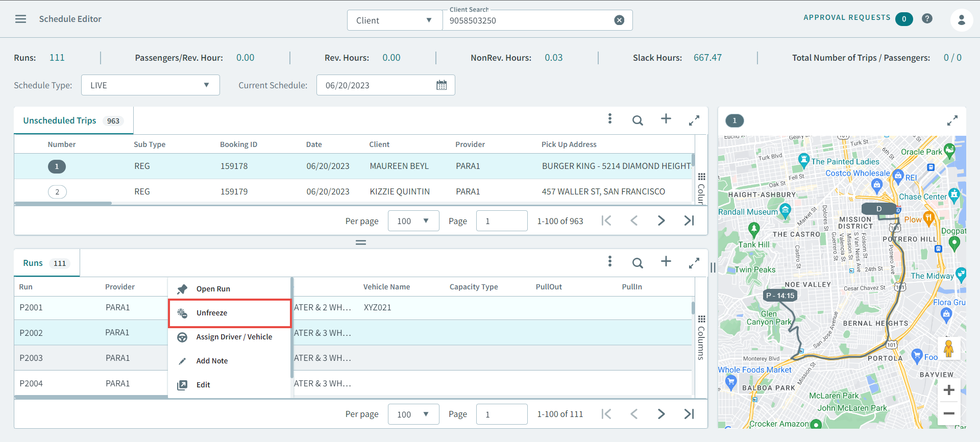Image resolution: width=980 pixels, height=442 pixels.
Task: Add a new run
Action: 666,261
